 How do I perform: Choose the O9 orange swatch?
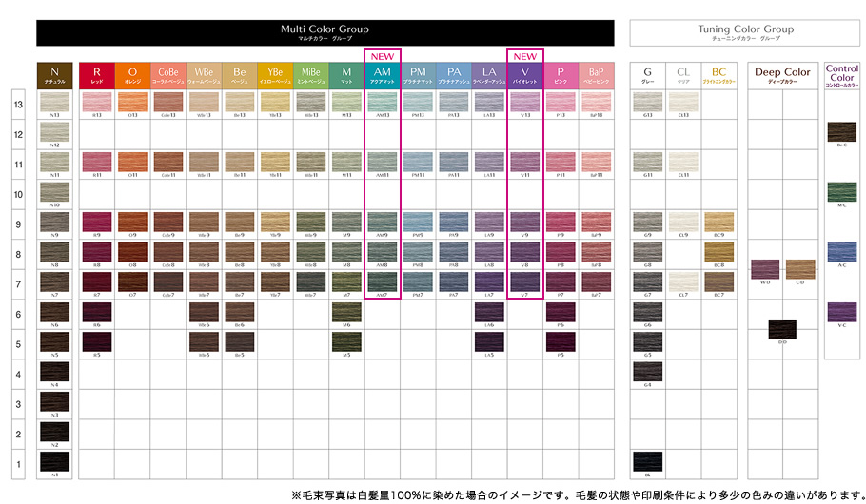[132, 222]
